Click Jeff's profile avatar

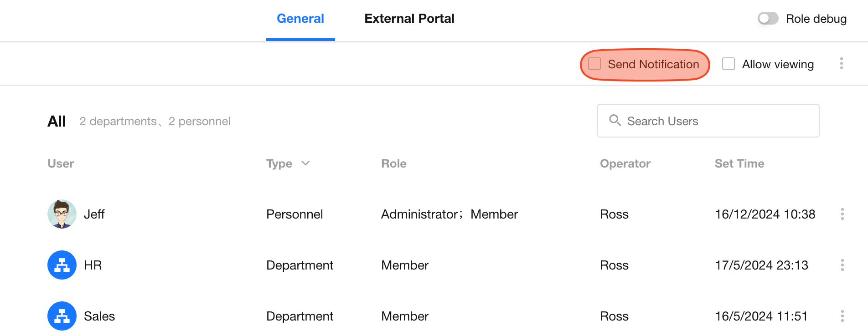62,214
